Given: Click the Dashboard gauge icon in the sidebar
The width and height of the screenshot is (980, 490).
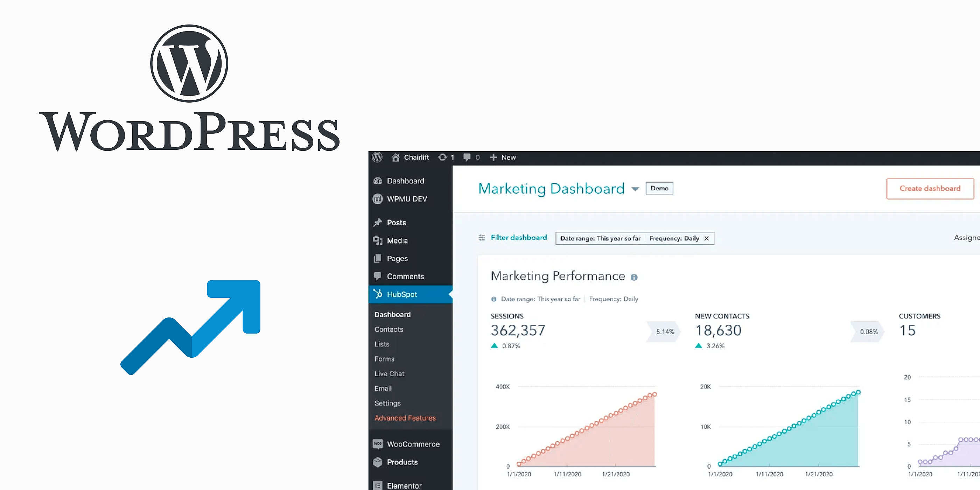Looking at the screenshot, I should point(377,181).
